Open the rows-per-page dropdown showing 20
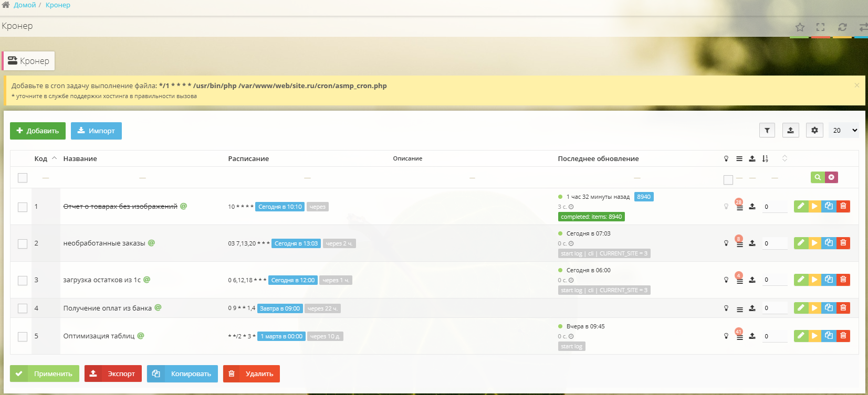The height and width of the screenshot is (395, 868). (844, 131)
